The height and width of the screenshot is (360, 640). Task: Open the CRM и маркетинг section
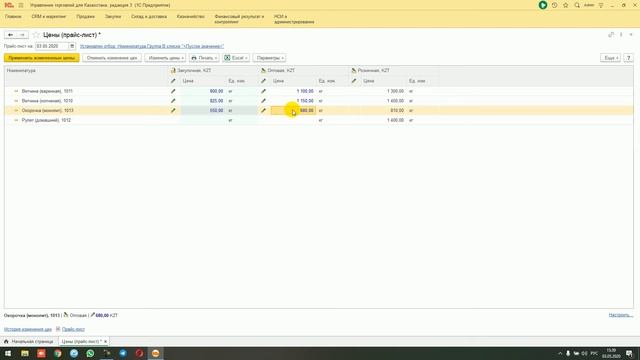pos(49,16)
